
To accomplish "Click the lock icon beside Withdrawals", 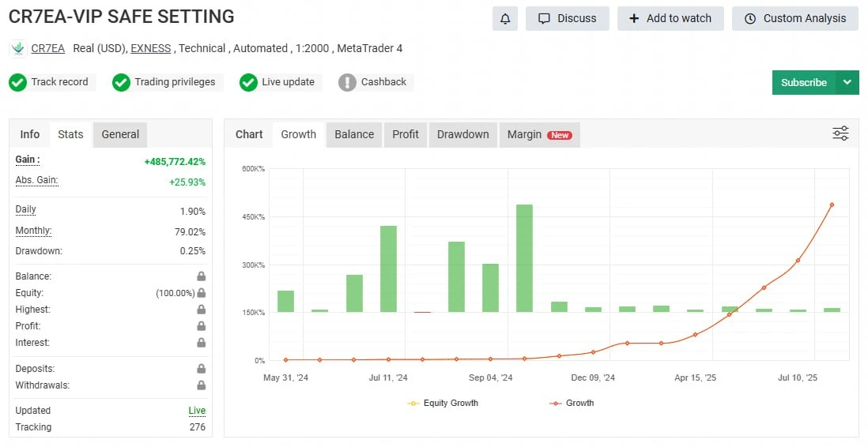I will pyautogui.click(x=202, y=385).
